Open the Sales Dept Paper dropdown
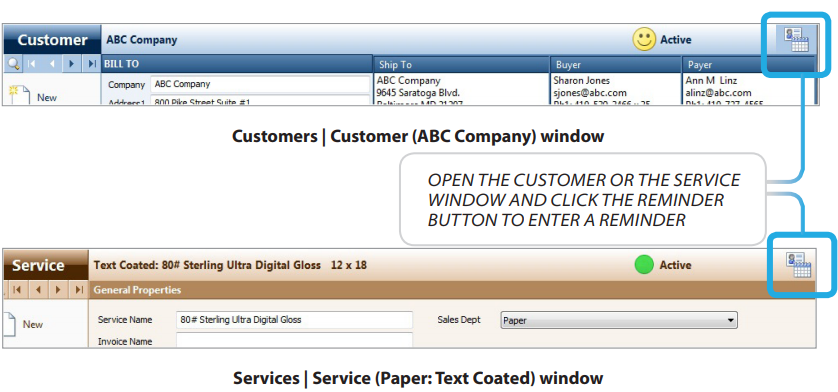 [619, 320]
